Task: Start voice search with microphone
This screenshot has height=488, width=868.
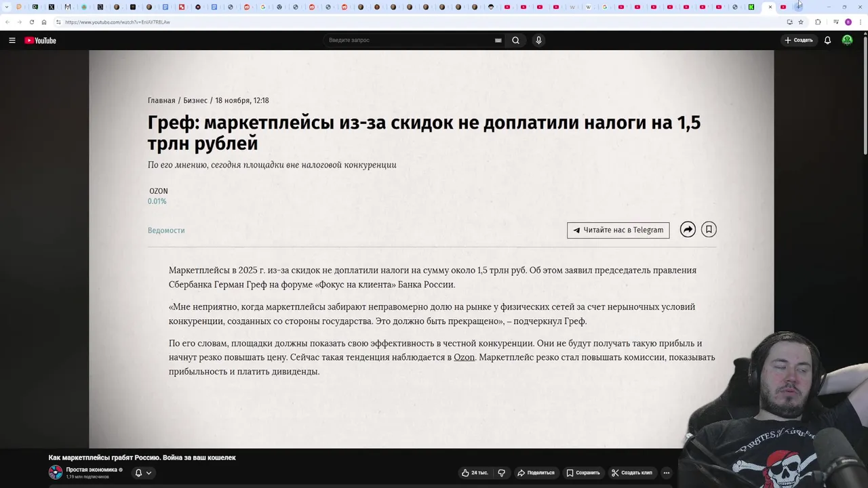Action: 538,40
